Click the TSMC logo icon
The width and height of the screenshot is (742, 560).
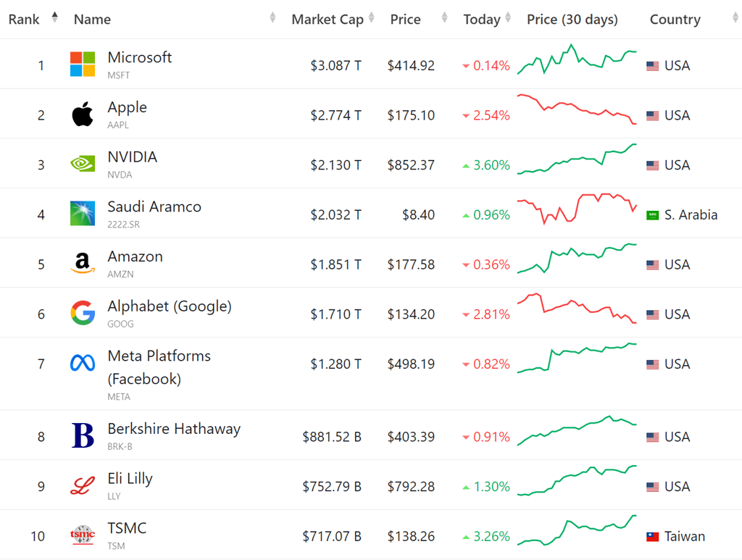click(83, 536)
